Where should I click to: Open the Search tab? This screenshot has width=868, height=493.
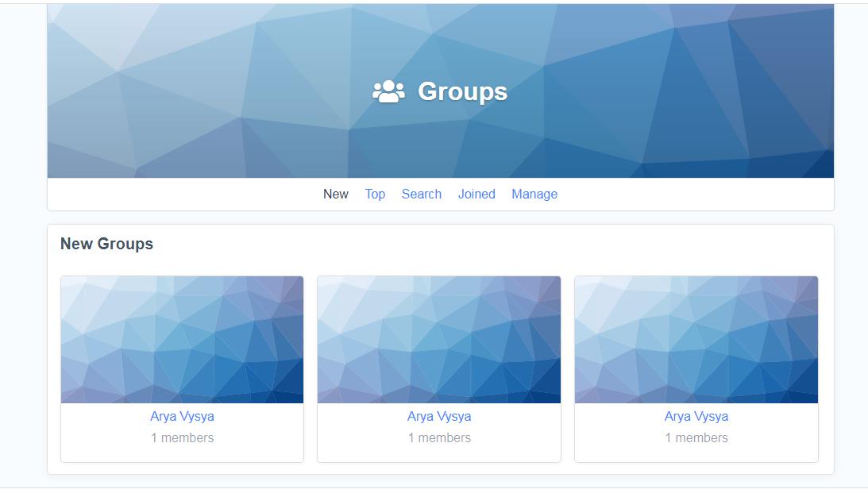tap(421, 194)
